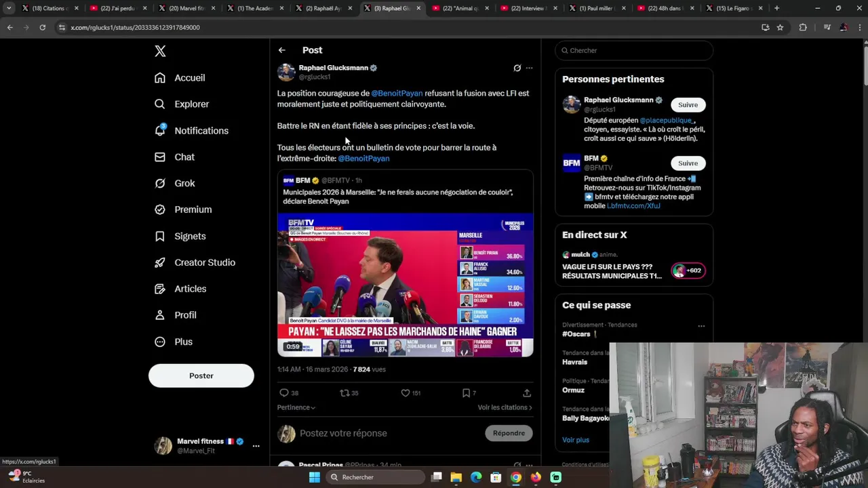Click the X logo icon
Screen dimensions: 868x488
point(160,51)
